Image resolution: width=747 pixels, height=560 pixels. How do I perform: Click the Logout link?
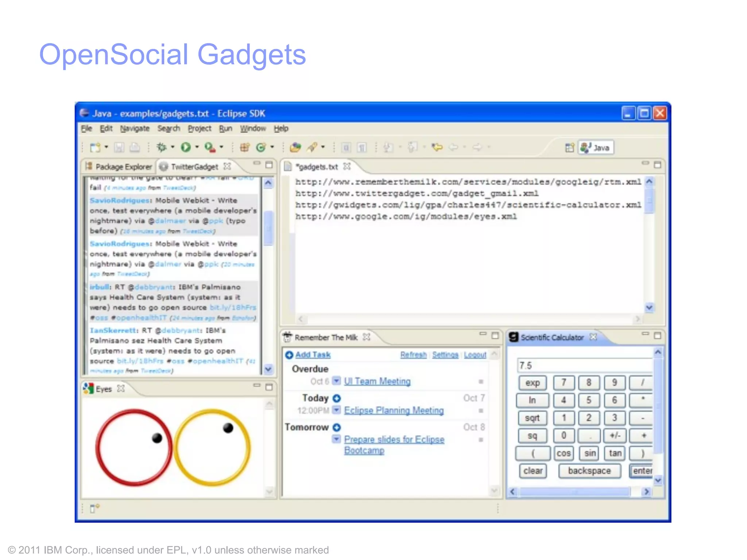pyautogui.click(x=475, y=355)
